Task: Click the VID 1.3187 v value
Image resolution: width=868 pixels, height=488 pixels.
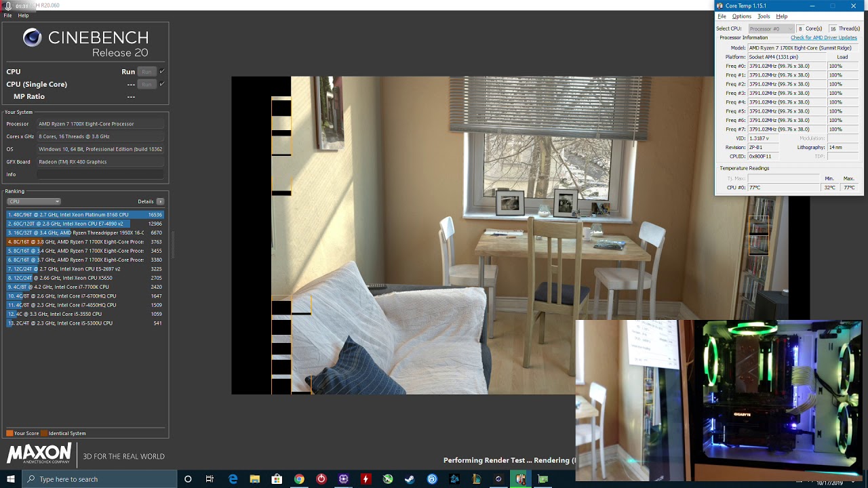Action: (764, 138)
